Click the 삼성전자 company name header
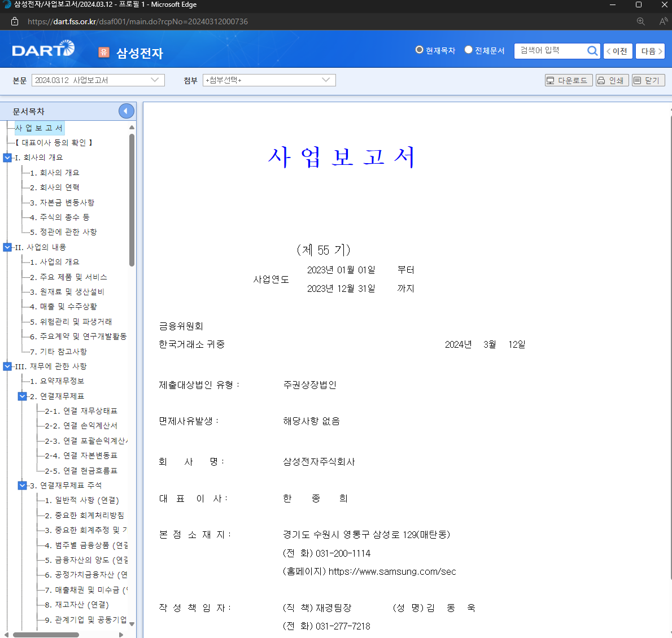Image resolution: width=672 pixels, height=638 pixels. (x=139, y=53)
